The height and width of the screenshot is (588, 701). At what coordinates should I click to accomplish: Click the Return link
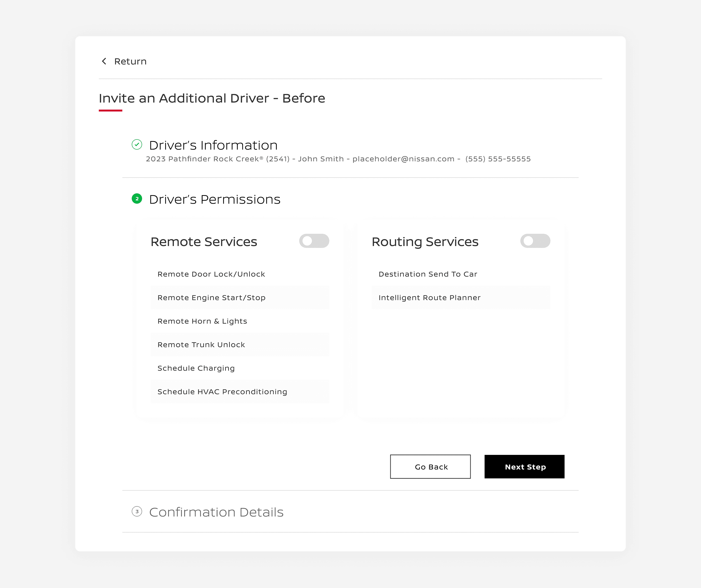tap(130, 61)
